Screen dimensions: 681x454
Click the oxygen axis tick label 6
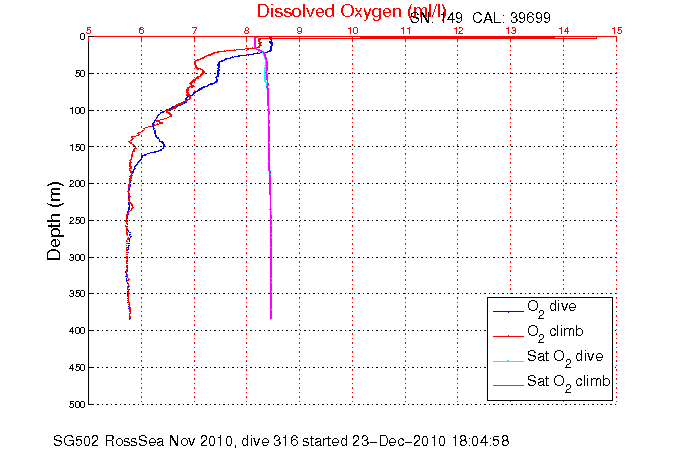[142, 30]
